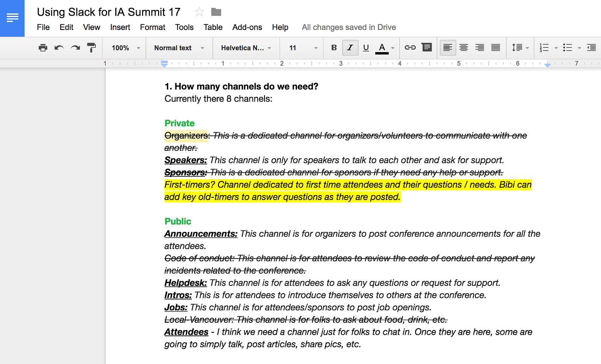Right-align the text
The image size is (601, 364).
coord(480,48)
